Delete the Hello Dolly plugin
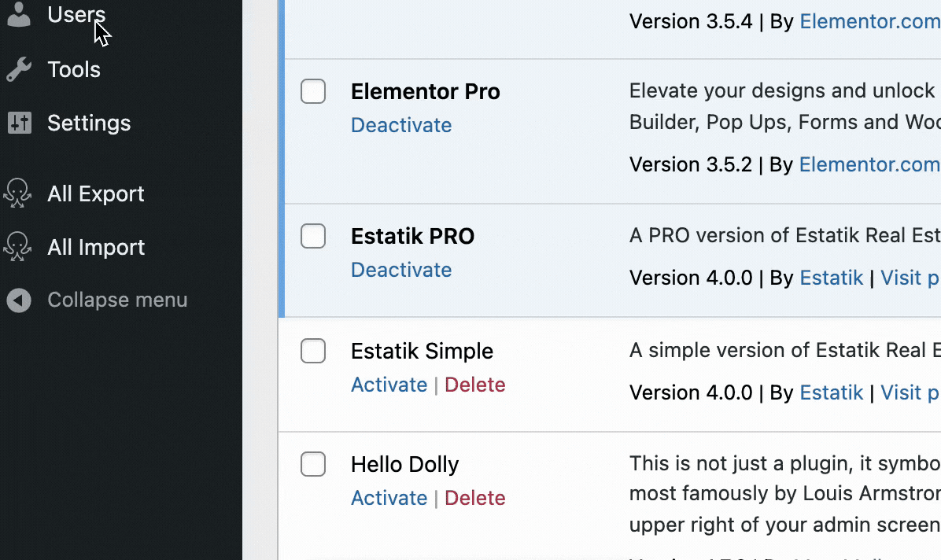The width and height of the screenshot is (941, 560). tap(474, 499)
